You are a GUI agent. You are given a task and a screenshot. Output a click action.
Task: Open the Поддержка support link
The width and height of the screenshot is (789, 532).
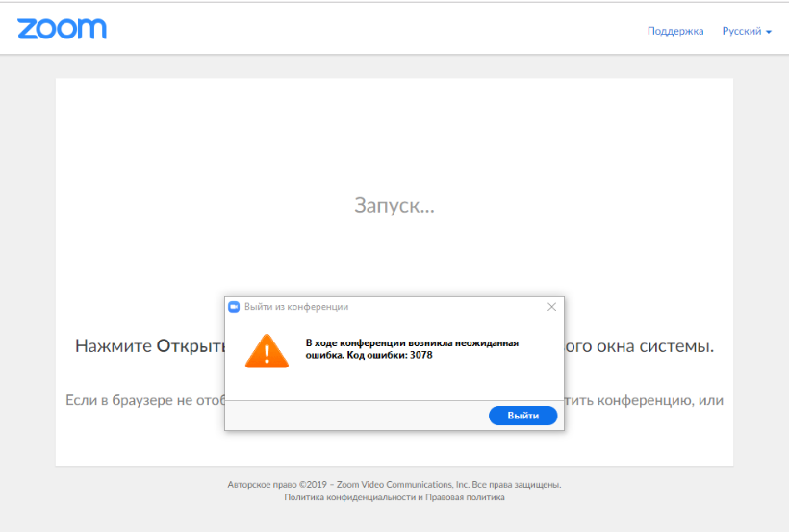[675, 31]
